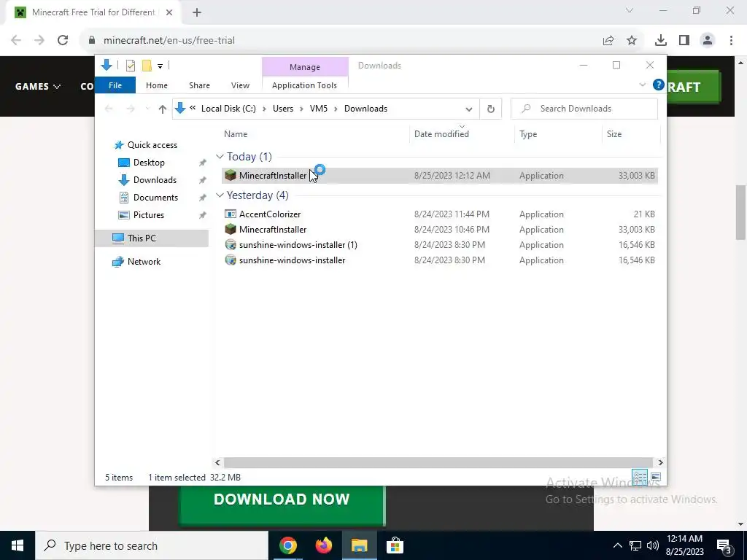The image size is (747, 560).
Task: Open the Home ribbon tab
Action: pyautogui.click(x=157, y=85)
